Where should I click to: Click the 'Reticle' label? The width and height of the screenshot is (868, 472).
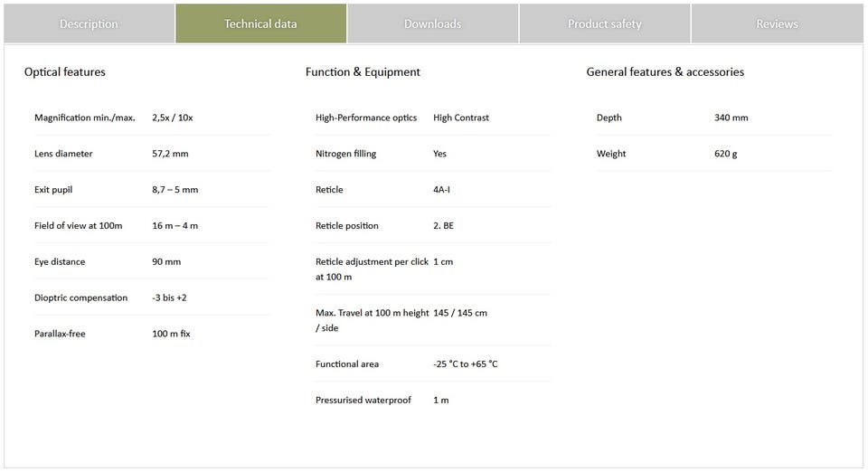click(x=329, y=190)
